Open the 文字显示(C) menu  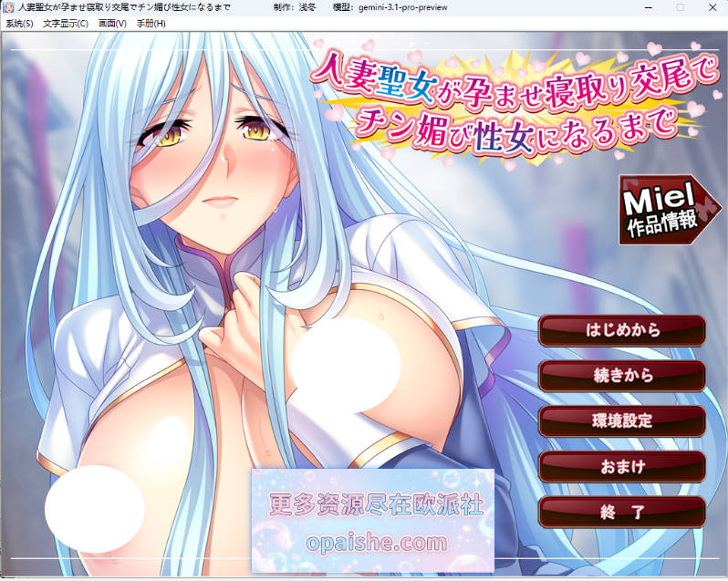[x=66, y=24]
